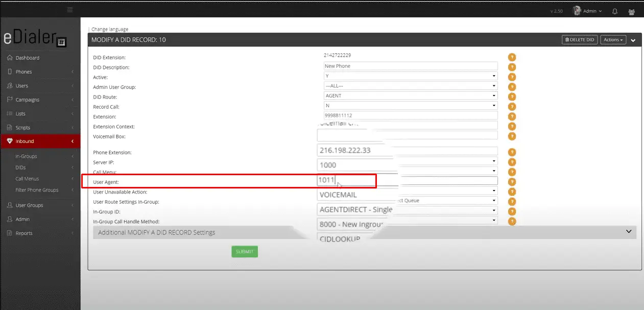This screenshot has width=644, height=310.
Task: Click the User Groups icon in sidebar
Action: point(10,205)
